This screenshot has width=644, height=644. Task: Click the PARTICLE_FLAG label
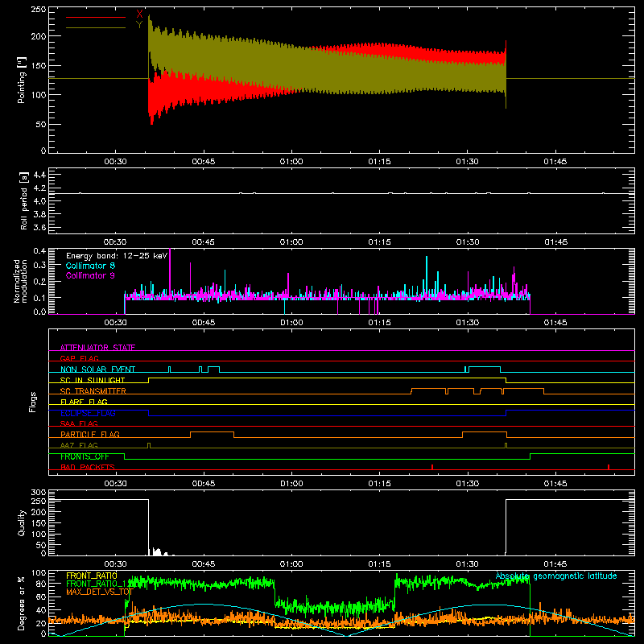click(90, 434)
